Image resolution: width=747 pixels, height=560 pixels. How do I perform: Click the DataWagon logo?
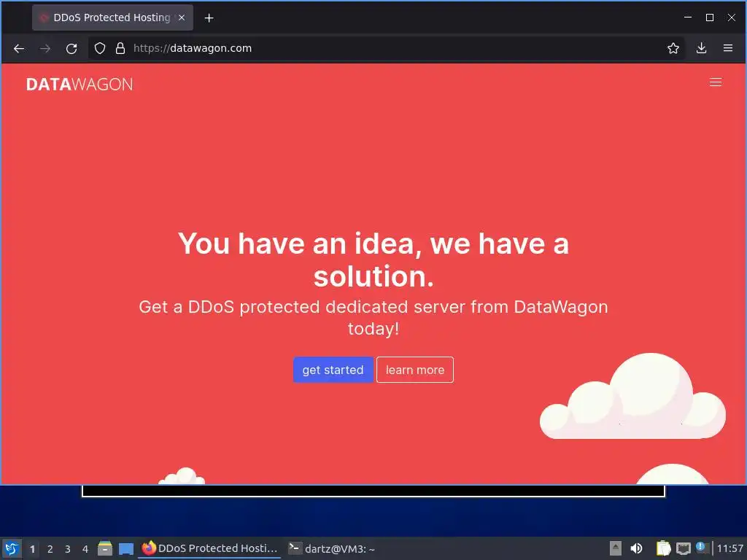80,85
